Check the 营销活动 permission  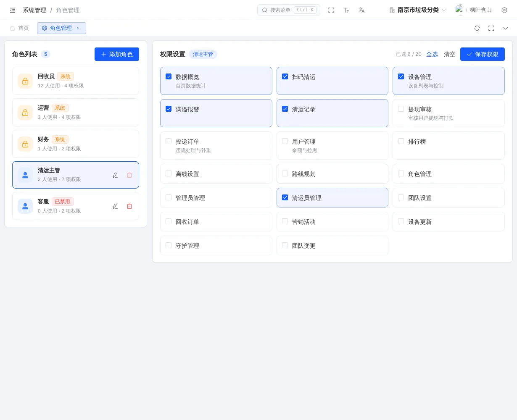[285, 221]
